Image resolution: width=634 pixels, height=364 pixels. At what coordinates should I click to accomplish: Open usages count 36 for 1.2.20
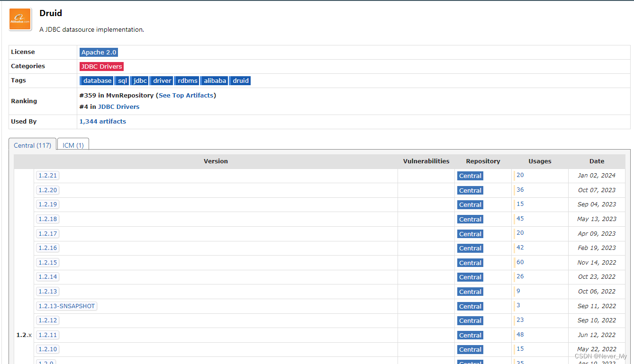[x=520, y=189]
